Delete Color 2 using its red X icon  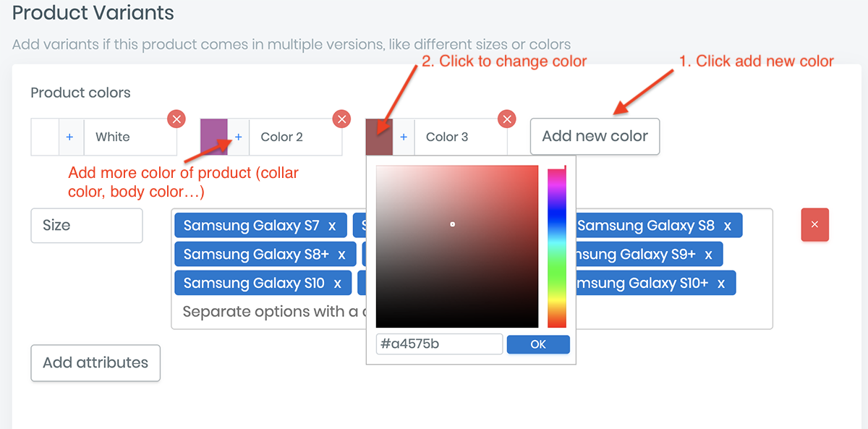coord(341,119)
